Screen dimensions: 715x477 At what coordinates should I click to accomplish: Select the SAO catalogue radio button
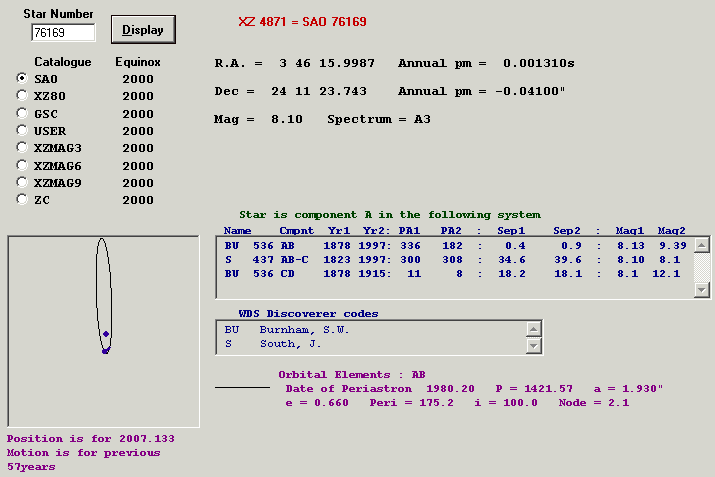pyautogui.click(x=21, y=78)
